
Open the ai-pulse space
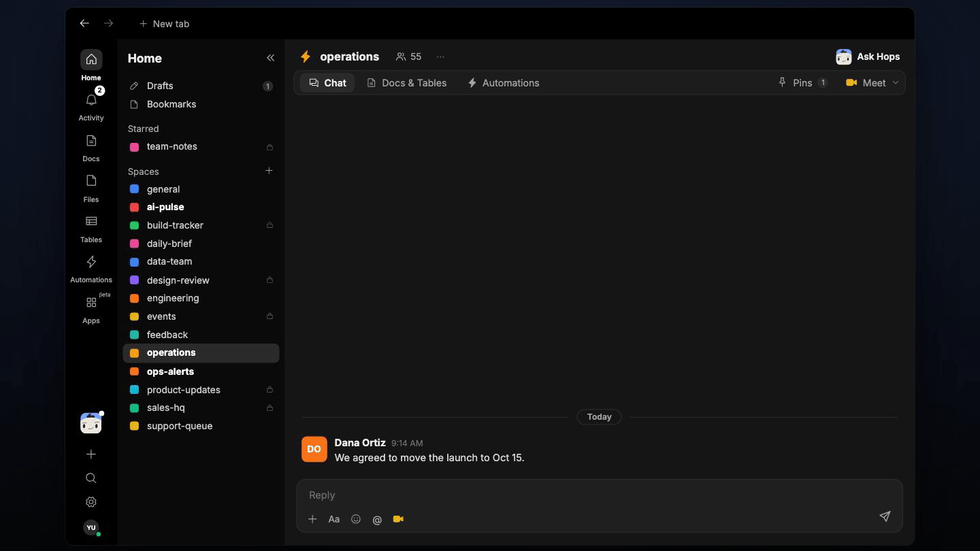[x=201, y=207]
